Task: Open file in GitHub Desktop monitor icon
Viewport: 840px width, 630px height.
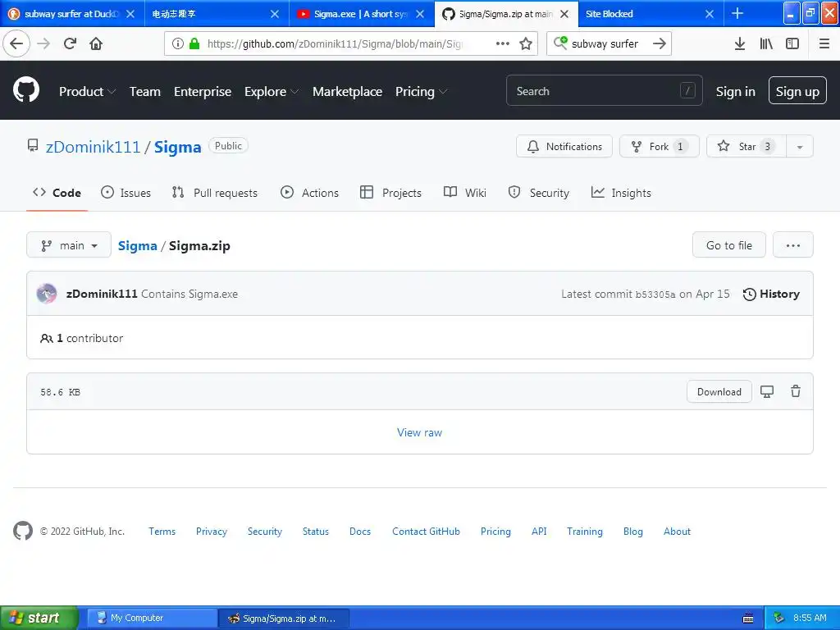Action: tap(767, 391)
